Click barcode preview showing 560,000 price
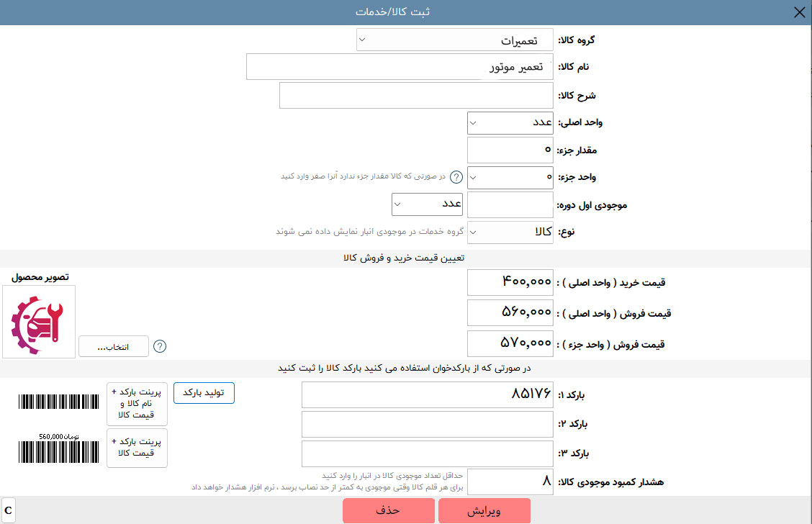Viewport: 812px width, 524px height. (x=58, y=448)
